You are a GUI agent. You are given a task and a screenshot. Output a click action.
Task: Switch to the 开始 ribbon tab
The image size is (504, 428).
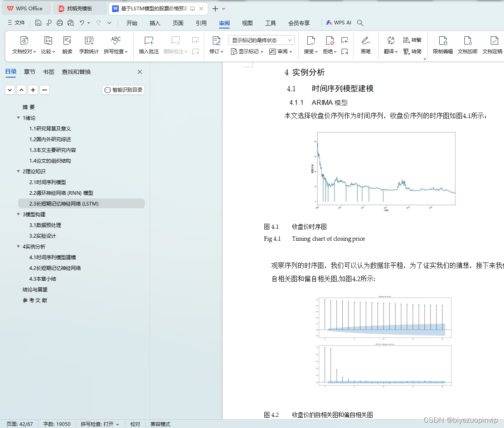tap(132, 23)
